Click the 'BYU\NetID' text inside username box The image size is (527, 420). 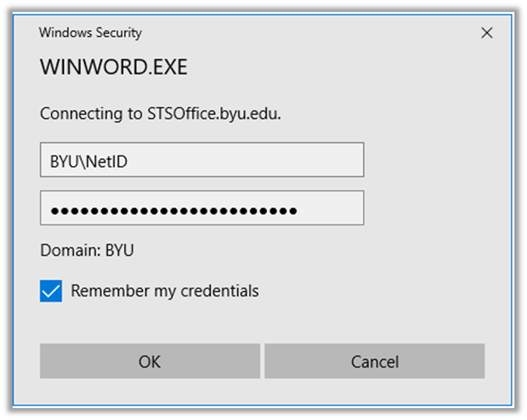tap(88, 161)
